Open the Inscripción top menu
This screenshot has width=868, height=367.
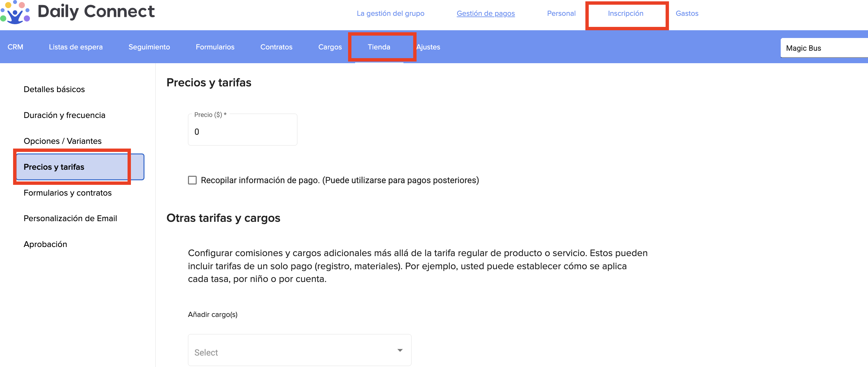[625, 13]
